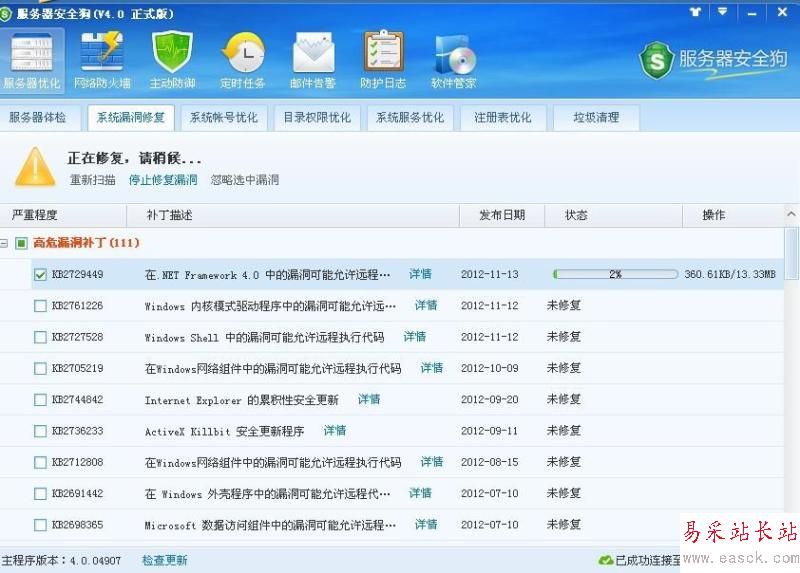Select the KB2744842 row label
Screen dimensions: 800x573
point(77,400)
